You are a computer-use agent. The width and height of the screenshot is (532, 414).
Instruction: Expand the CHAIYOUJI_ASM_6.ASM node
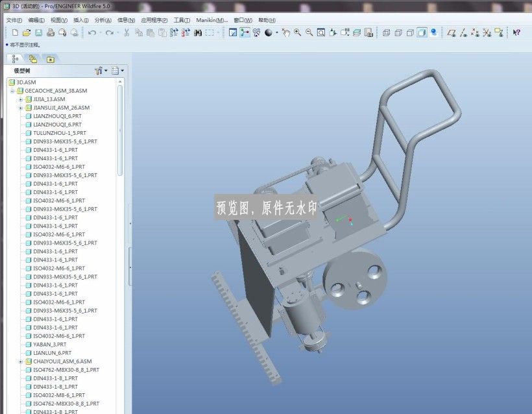tap(21, 361)
